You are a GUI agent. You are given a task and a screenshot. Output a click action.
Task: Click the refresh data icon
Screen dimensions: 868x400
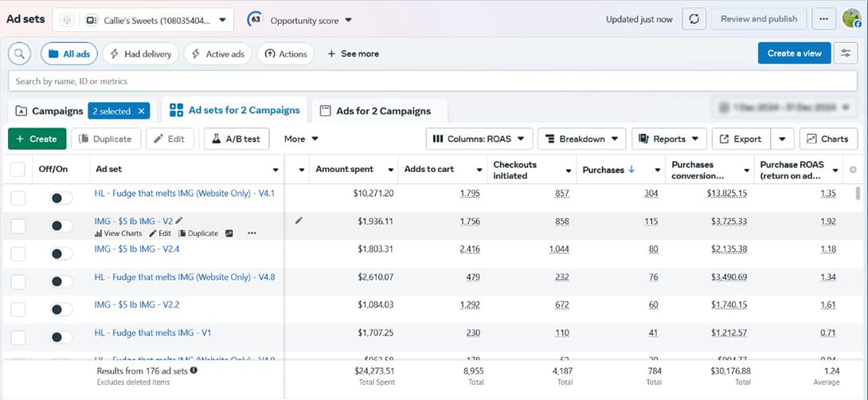(694, 19)
